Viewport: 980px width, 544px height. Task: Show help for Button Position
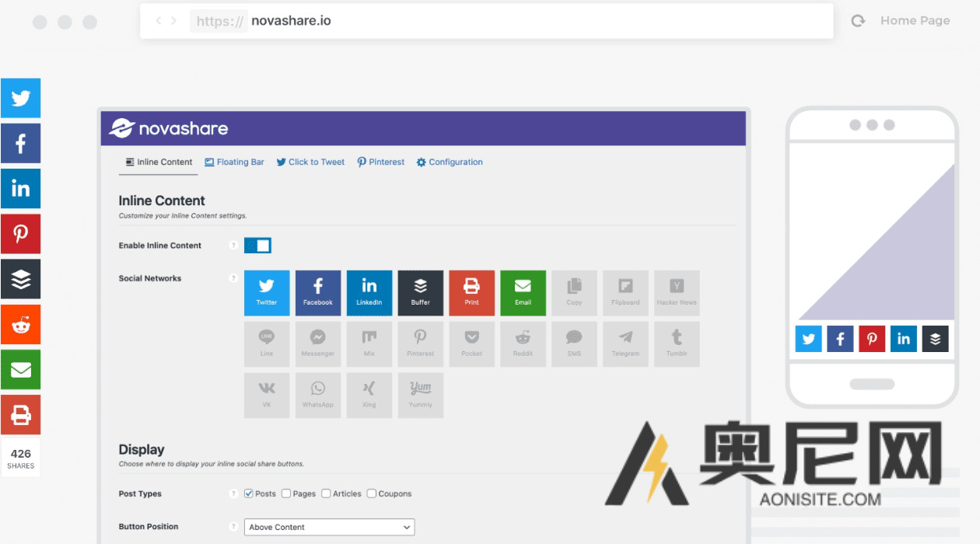233,527
